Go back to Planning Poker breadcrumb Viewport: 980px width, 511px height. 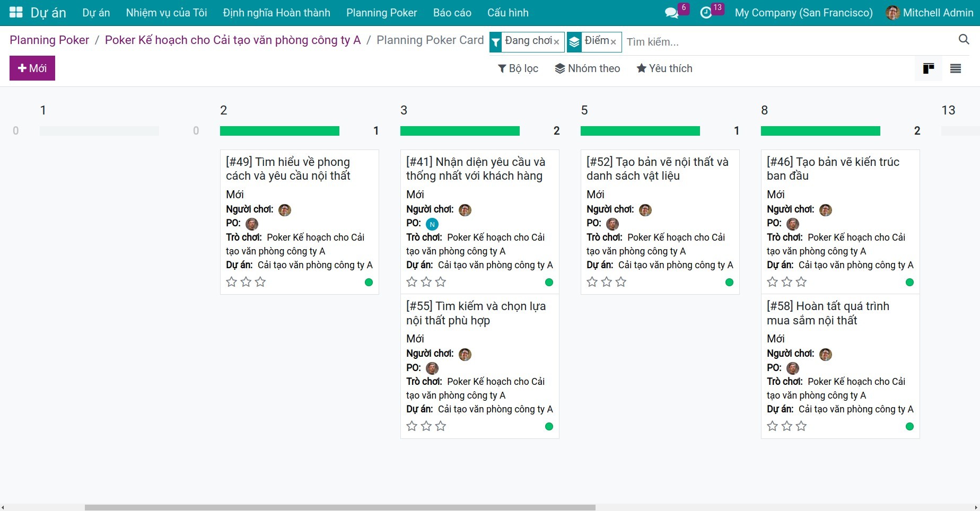click(x=49, y=40)
